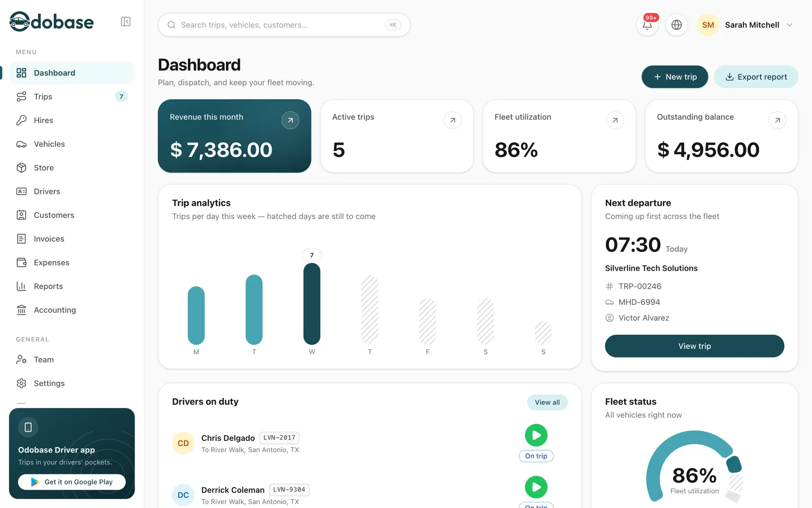Select Wednesday bar in Trip analytics
This screenshot has width=812, height=508.
[312, 304]
